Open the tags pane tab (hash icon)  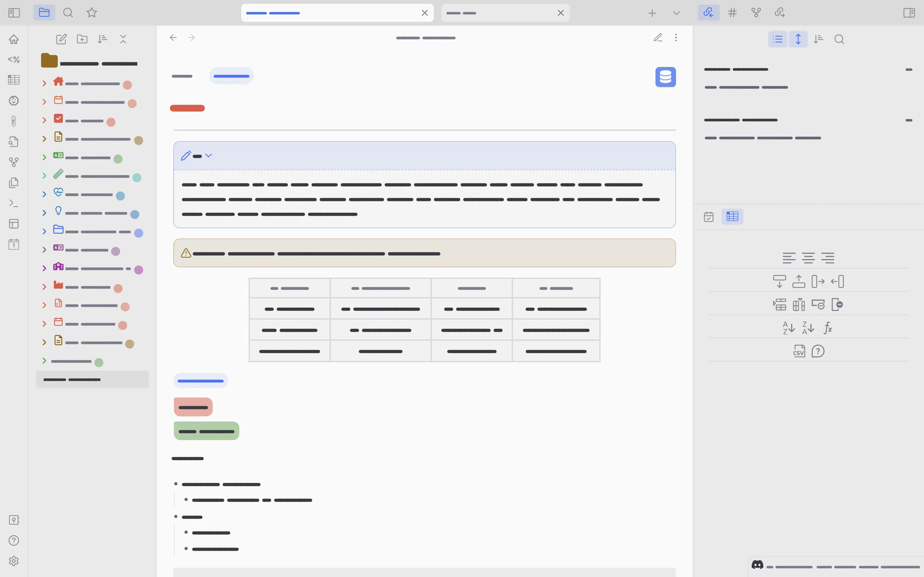pyautogui.click(x=732, y=13)
